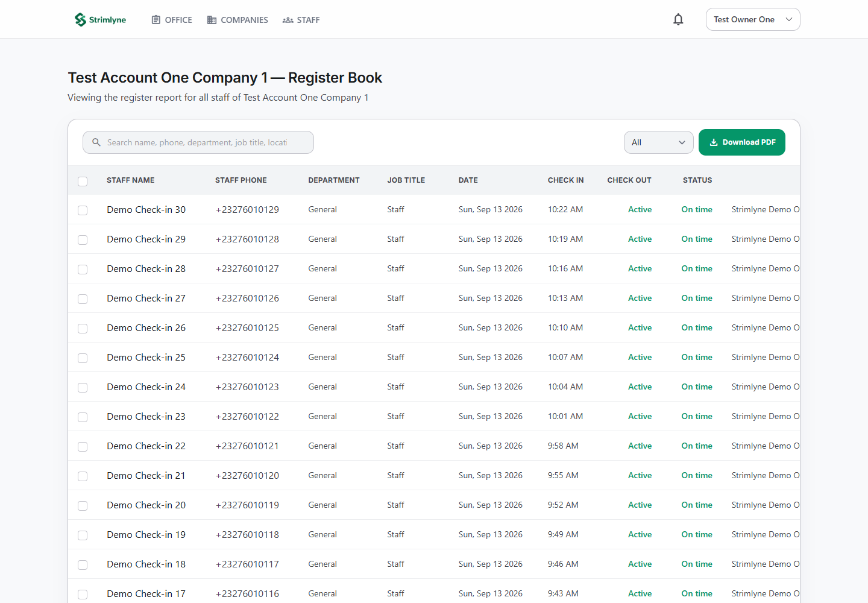Click the name Demo Check-in 24
Viewport: 868px width, 603px height.
pyautogui.click(x=146, y=387)
